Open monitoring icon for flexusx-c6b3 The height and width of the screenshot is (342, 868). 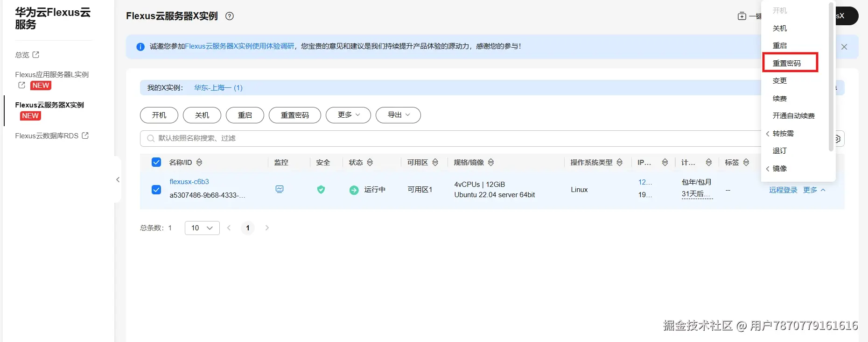tap(280, 189)
